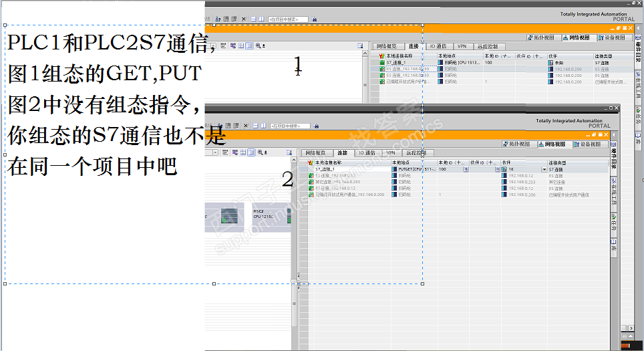Open IO 通信 tab in window 2
The width and height of the screenshot is (644, 351).
coord(367,153)
